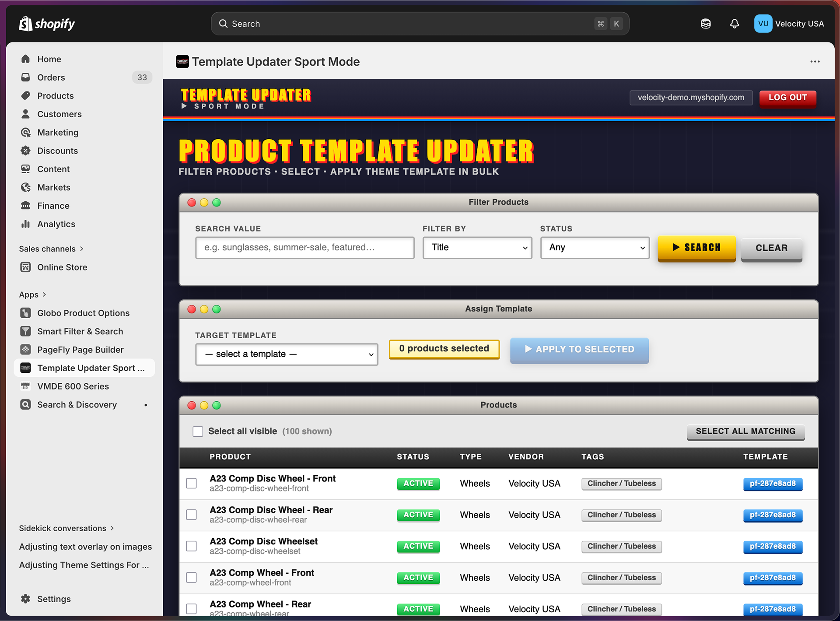
Task: Click the Settings gear icon
Action: (26, 599)
